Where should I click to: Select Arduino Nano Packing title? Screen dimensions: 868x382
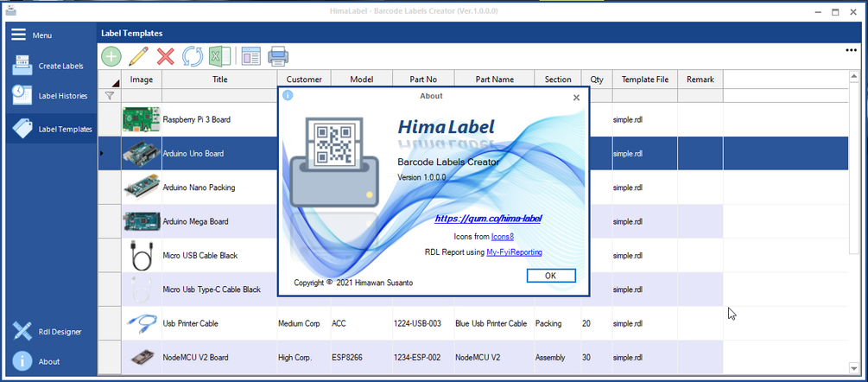(199, 188)
